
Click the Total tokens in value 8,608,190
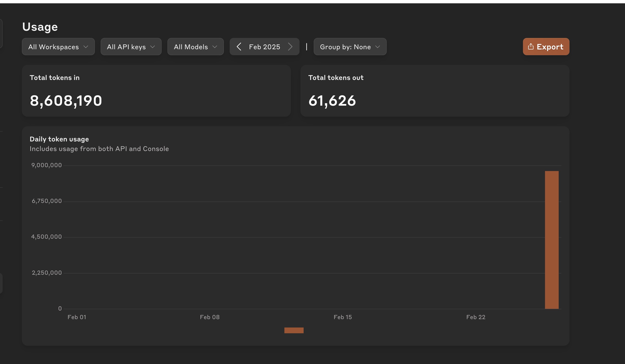66,101
